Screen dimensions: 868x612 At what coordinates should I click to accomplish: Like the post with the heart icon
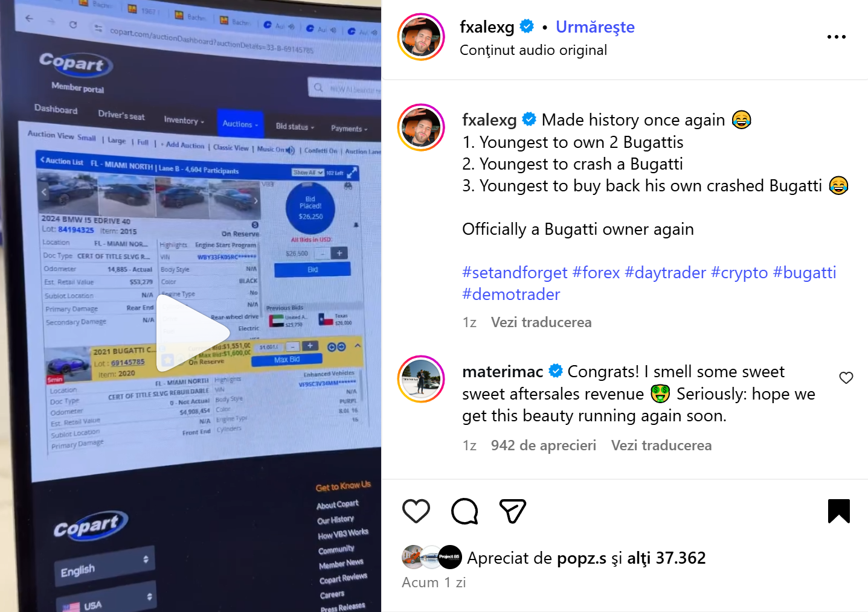(416, 511)
